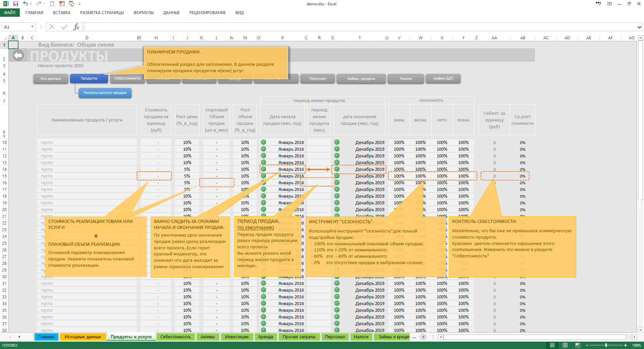Expand the Name Box dropdown
The width and height of the screenshot is (644, 349).
[x=32, y=27]
